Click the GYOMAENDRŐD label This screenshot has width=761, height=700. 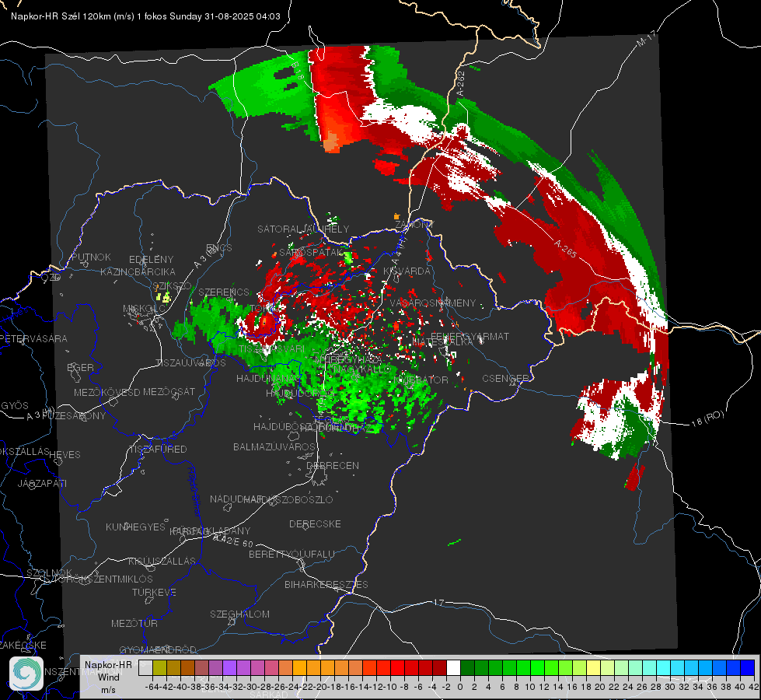pyautogui.click(x=158, y=650)
